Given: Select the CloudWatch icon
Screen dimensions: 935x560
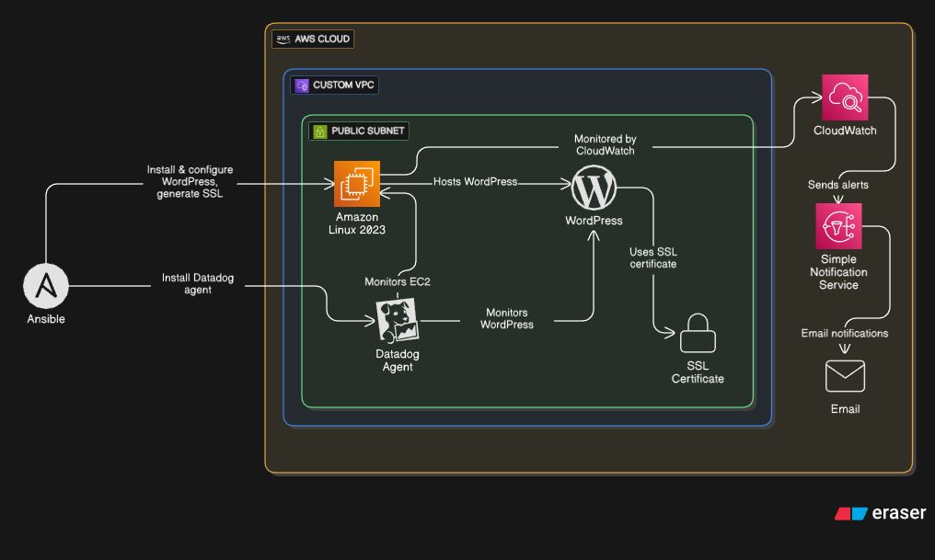Looking at the screenshot, I should pos(845,97).
